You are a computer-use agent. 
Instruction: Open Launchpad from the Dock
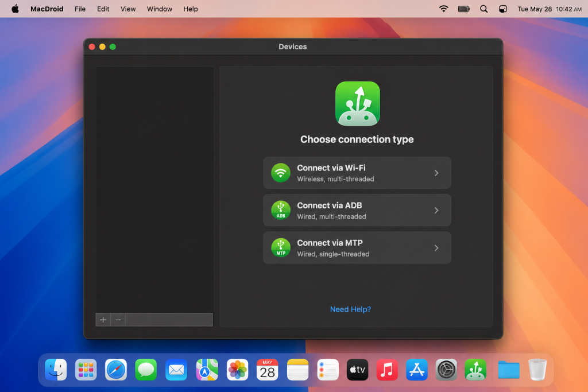(x=86, y=370)
